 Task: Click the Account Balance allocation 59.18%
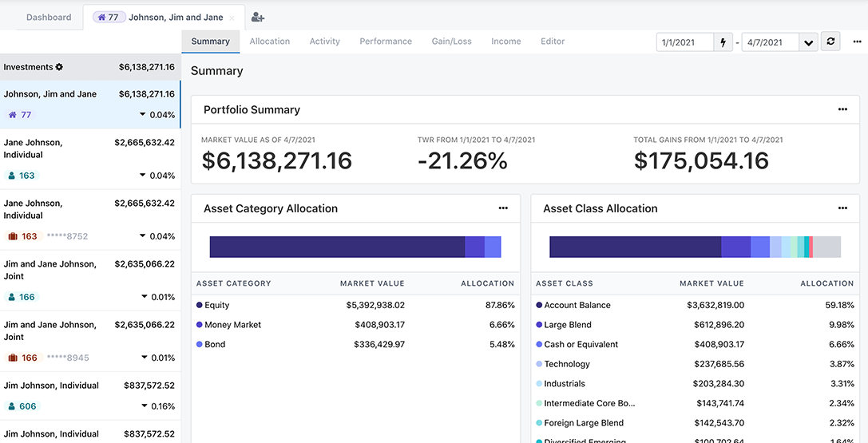coord(841,305)
